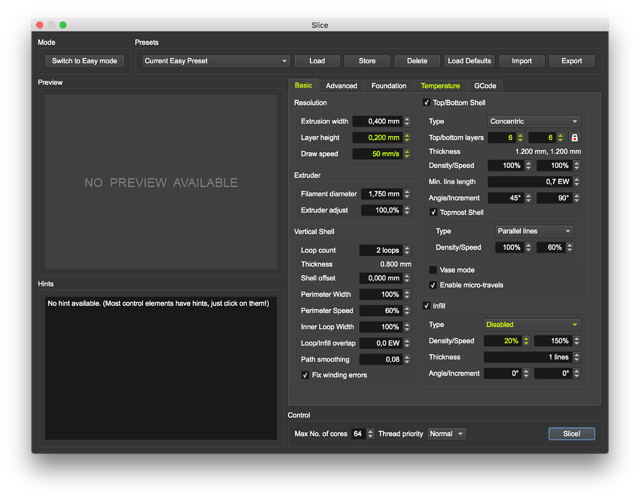Click the Infill density 20% stepper arrows
Screen dimensions: 641x500
point(526,341)
